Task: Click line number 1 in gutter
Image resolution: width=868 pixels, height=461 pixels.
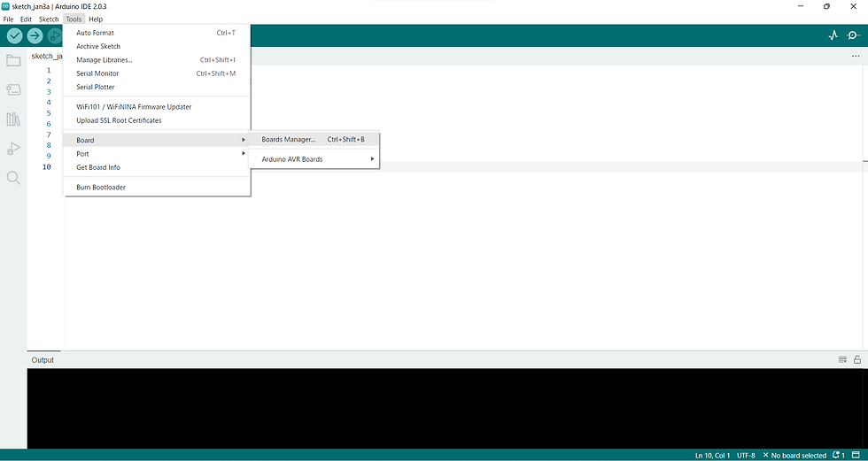Action: pos(49,70)
